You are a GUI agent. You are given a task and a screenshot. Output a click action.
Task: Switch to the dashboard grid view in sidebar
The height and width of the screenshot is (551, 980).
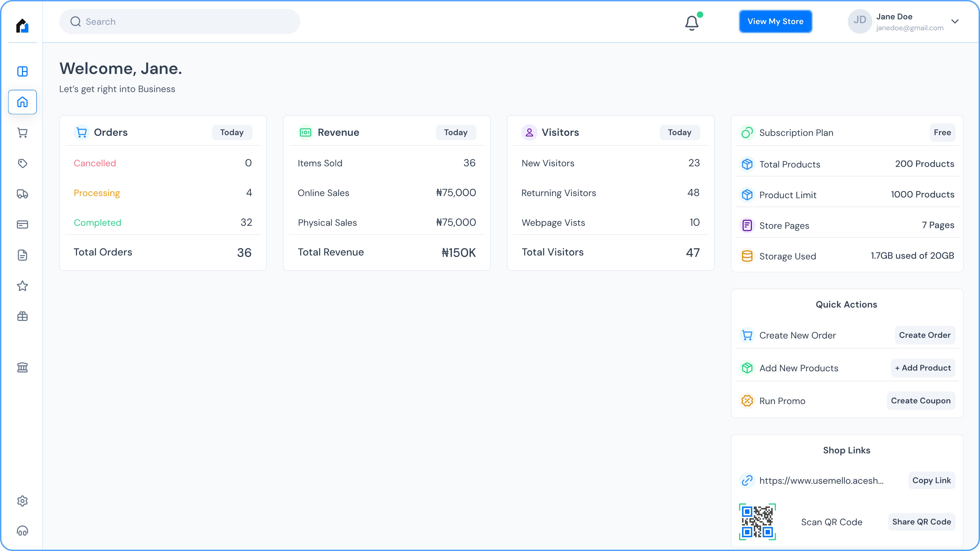click(23, 72)
